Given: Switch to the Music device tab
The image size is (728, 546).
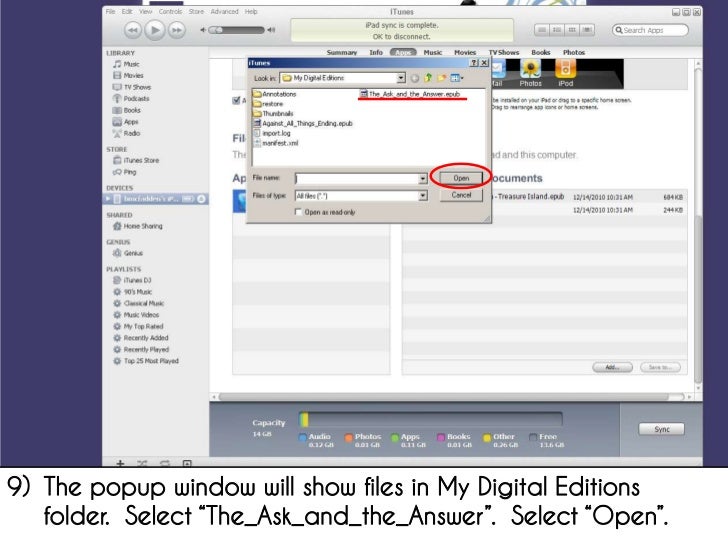Looking at the screenshot, I should point(433,52).
